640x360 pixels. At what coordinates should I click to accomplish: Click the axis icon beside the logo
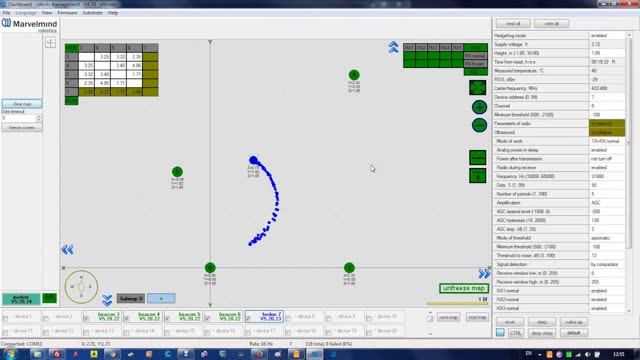(x=51, y=42)
